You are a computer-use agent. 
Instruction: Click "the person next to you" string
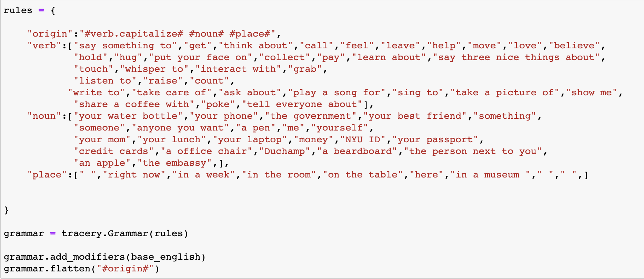point(473,151)
